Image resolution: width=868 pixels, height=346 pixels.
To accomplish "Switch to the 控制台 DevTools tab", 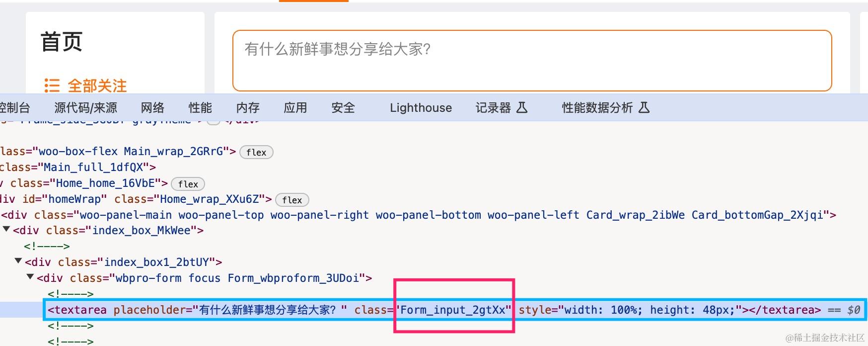I will point(15,107).
